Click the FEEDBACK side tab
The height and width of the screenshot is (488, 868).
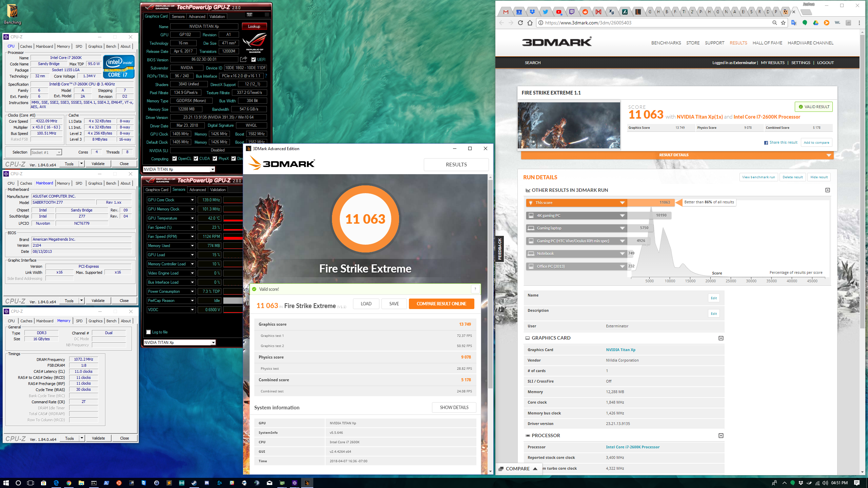coord(499,249)
